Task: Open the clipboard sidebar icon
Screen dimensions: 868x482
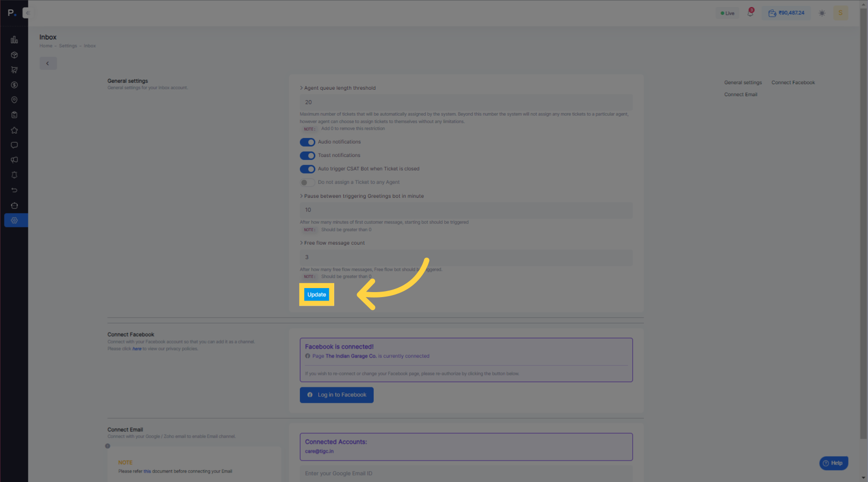Action: point(14,115)
